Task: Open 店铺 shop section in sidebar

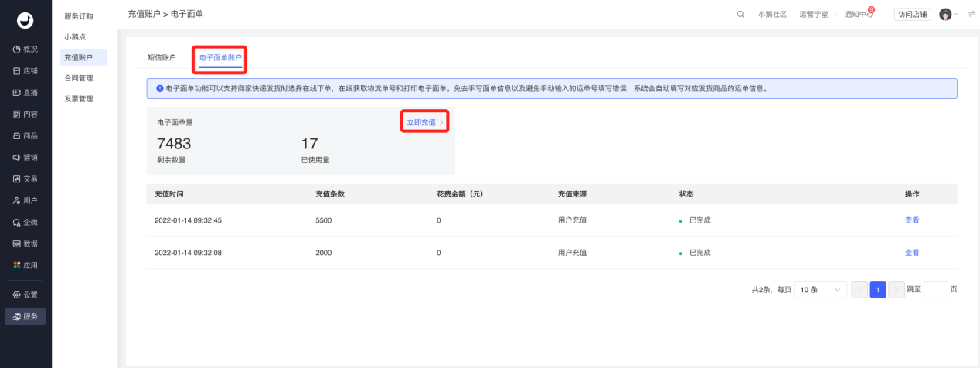Action: click(26, 70)
